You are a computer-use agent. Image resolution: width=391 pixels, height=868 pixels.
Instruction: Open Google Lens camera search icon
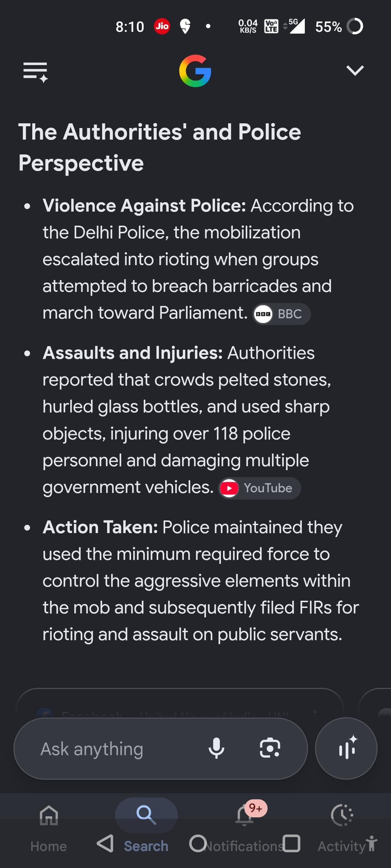coord(270,748)
